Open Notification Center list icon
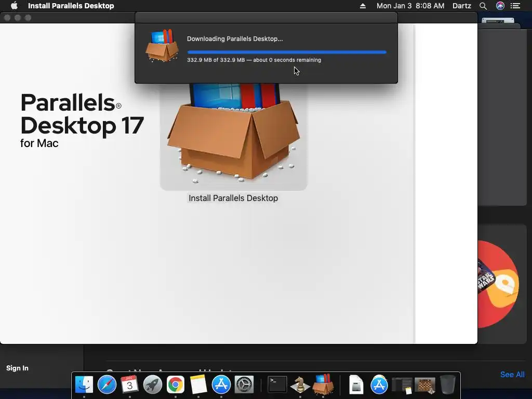Screen dimensions: 532x399 (x=515, y=6)
